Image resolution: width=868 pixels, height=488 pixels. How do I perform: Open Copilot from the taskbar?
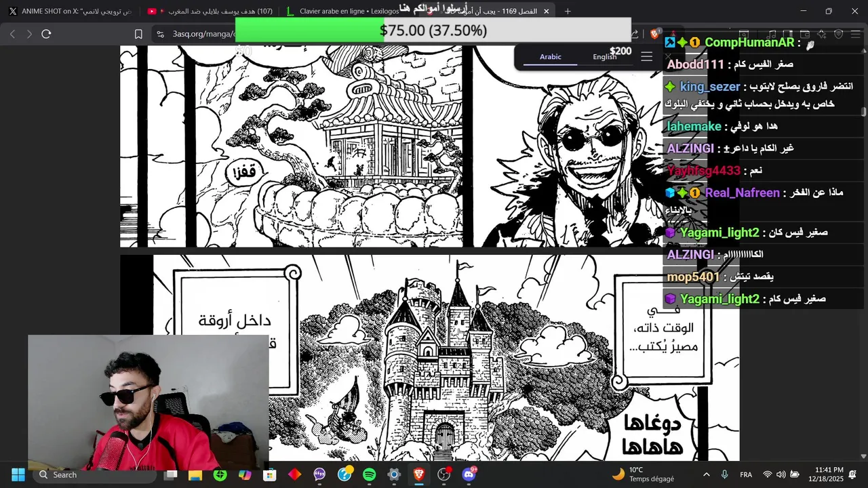[245, 474]
